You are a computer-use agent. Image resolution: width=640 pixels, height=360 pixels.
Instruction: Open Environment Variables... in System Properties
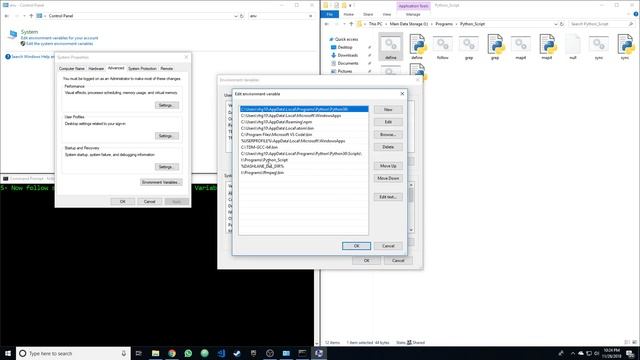[161, 182]
